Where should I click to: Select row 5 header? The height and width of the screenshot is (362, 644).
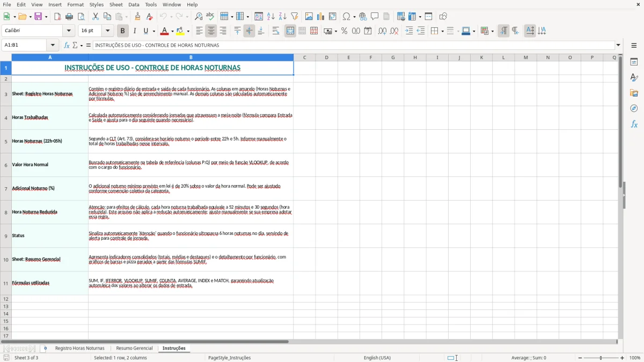pos(6,142)
